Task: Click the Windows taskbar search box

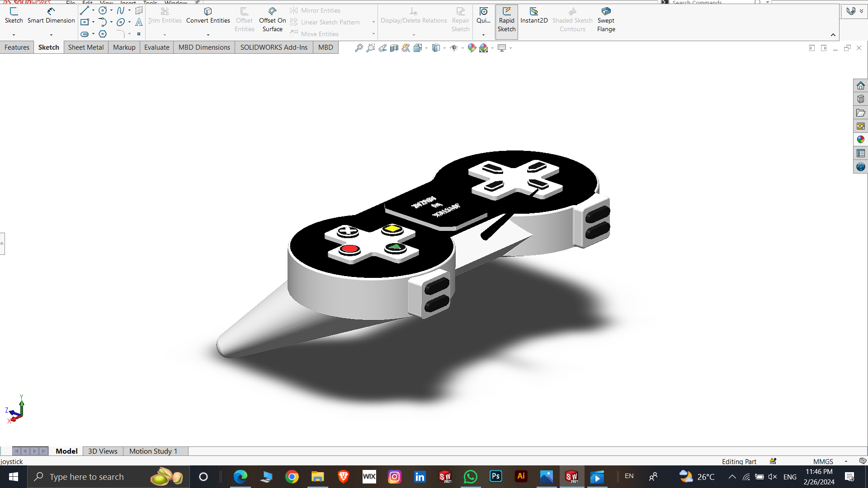Action: tap(86, 477)
